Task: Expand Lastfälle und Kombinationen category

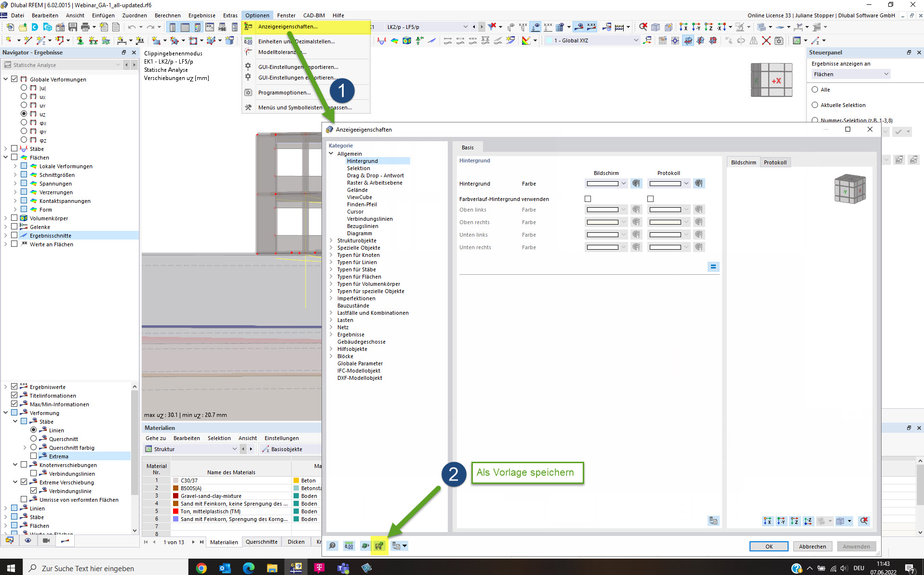Action: [331, 313]
